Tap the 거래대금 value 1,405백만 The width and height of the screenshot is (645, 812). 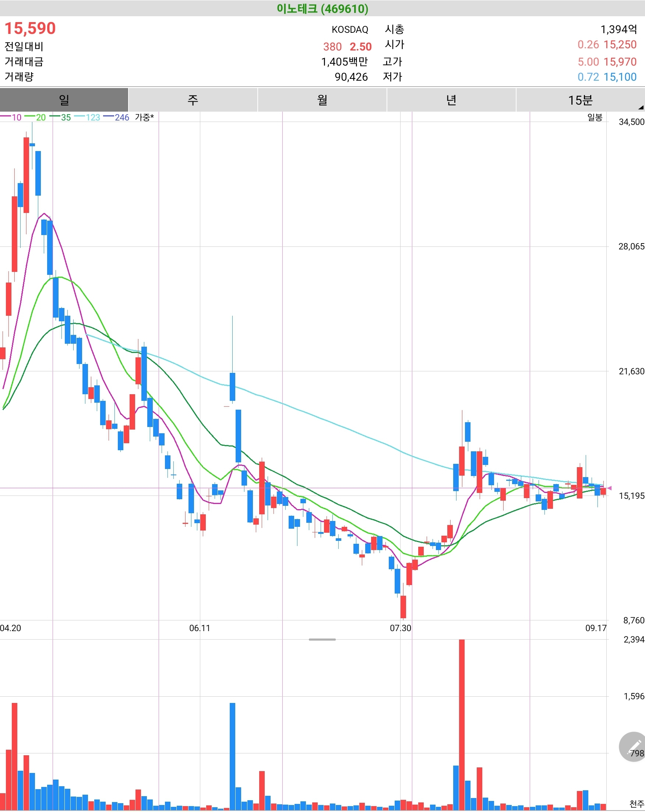coord(344,62)
